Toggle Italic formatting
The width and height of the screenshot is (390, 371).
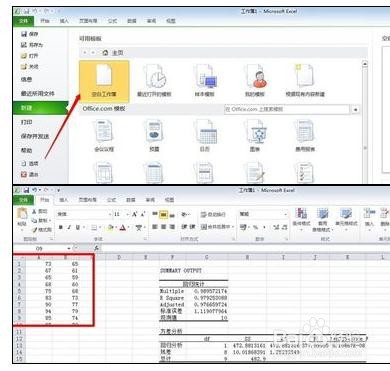pos(69,227)
